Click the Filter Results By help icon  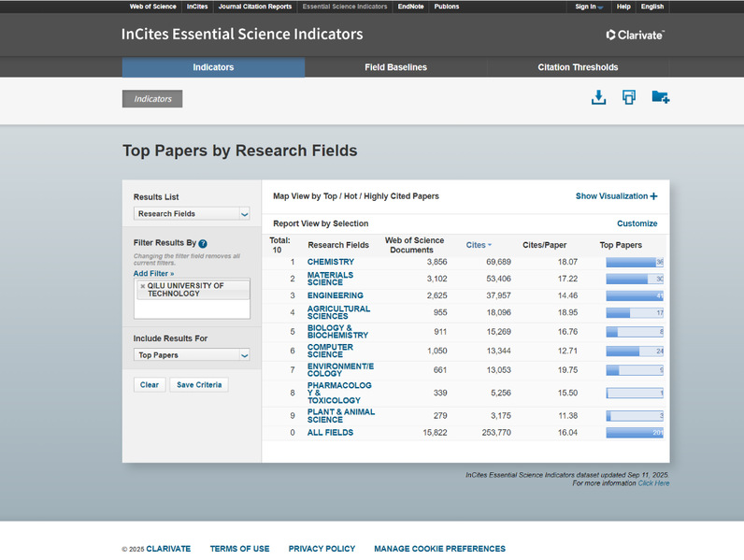point(203,243)
